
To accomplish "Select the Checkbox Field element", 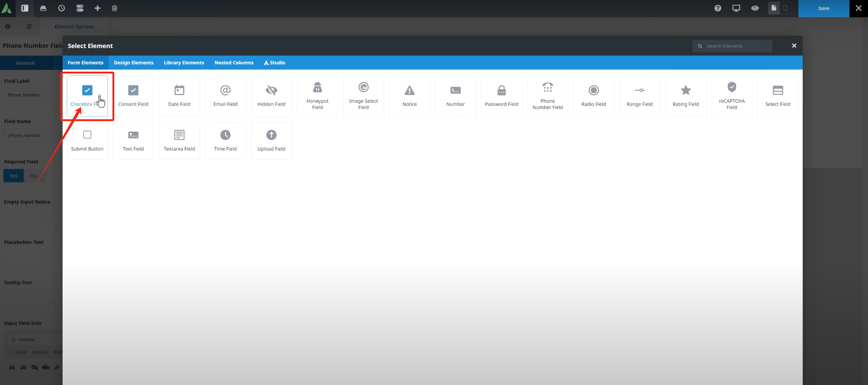I will pos(87,96).
